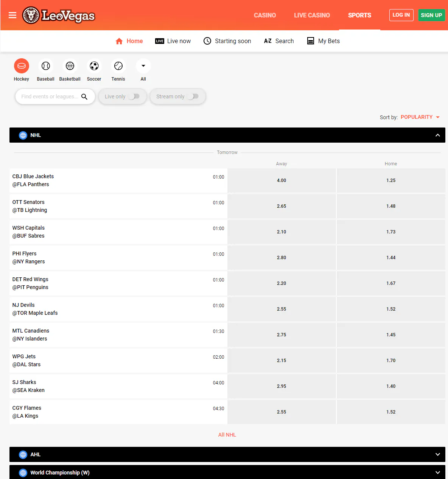Open the NJ Devils @TOR Maple Leafs event

pos(118,309)
